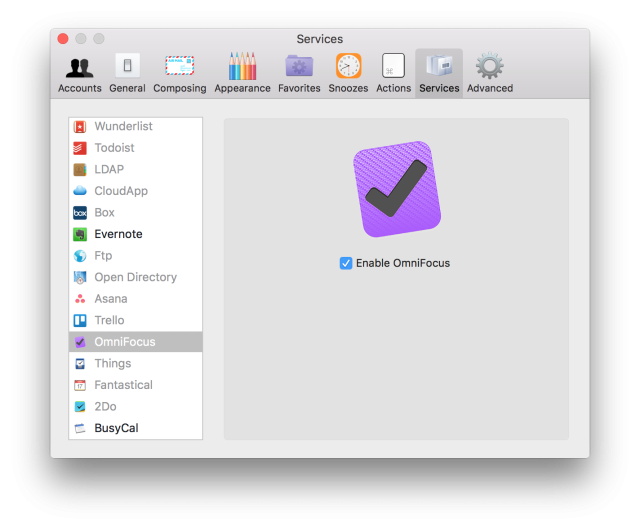
Task: Click the 2Do checkmark icon
Action: click(x=80, y=407)
